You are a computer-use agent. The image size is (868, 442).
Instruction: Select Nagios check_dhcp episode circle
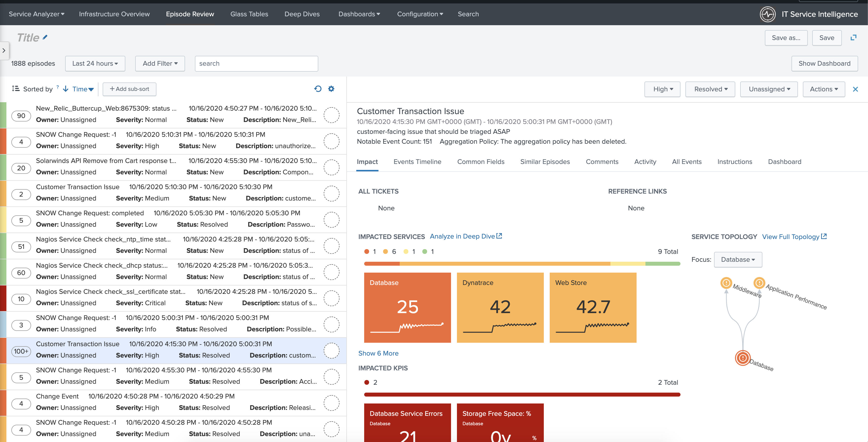click(331, 272)
